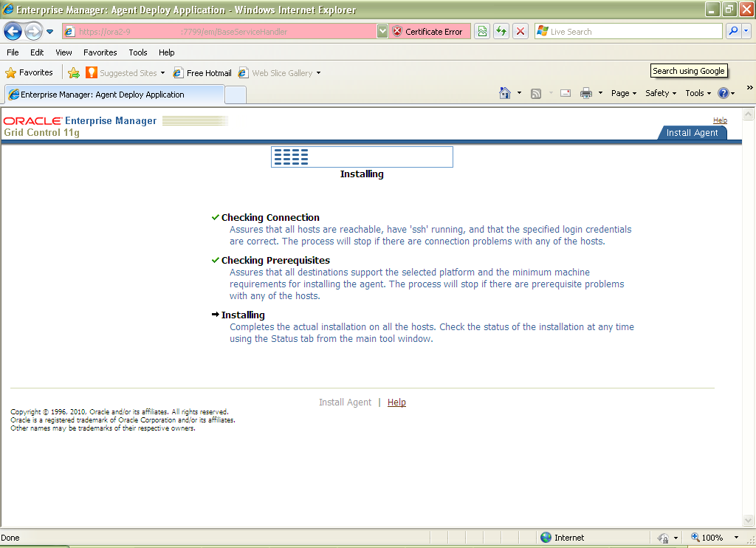Open the Safety command menu
756x548 pixels.
pos(661,93)
